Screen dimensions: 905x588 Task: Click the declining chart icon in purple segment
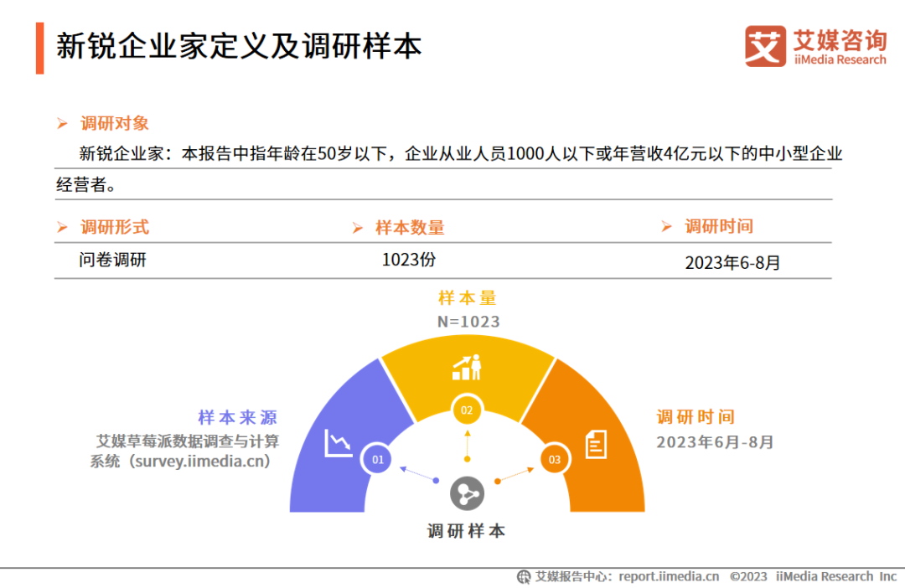[x=339, y=443]
